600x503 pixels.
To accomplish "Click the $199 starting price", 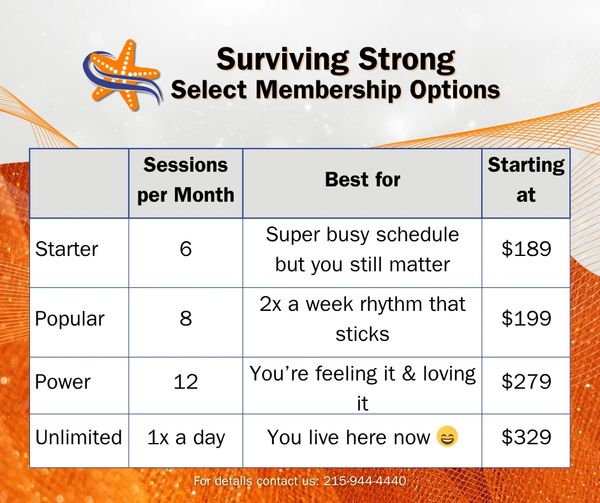I will pos(526,319).
